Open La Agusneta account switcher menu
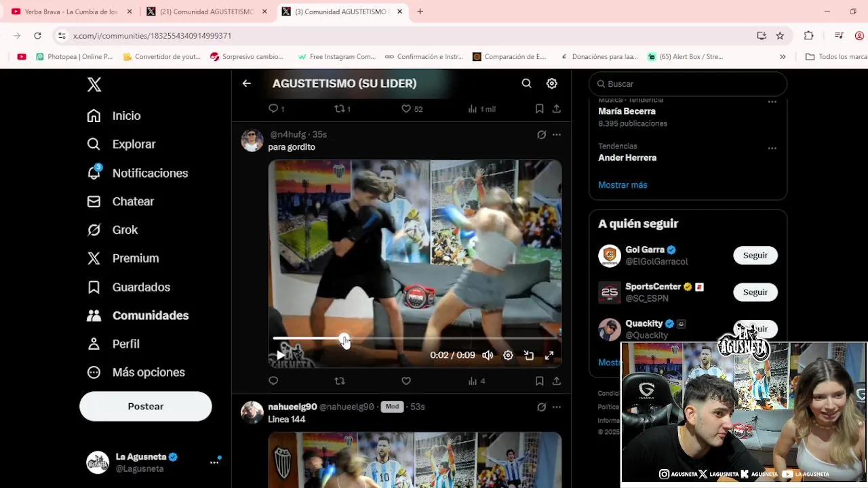 (153, 462)
